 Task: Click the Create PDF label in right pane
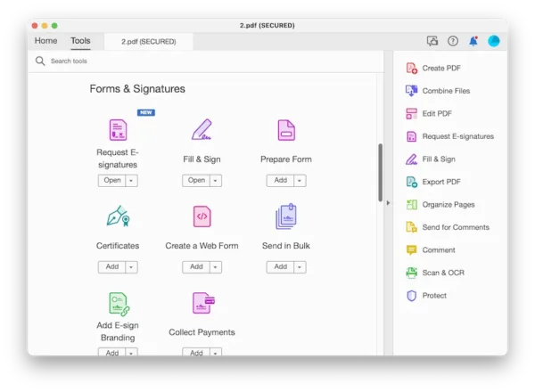[441, 69]
